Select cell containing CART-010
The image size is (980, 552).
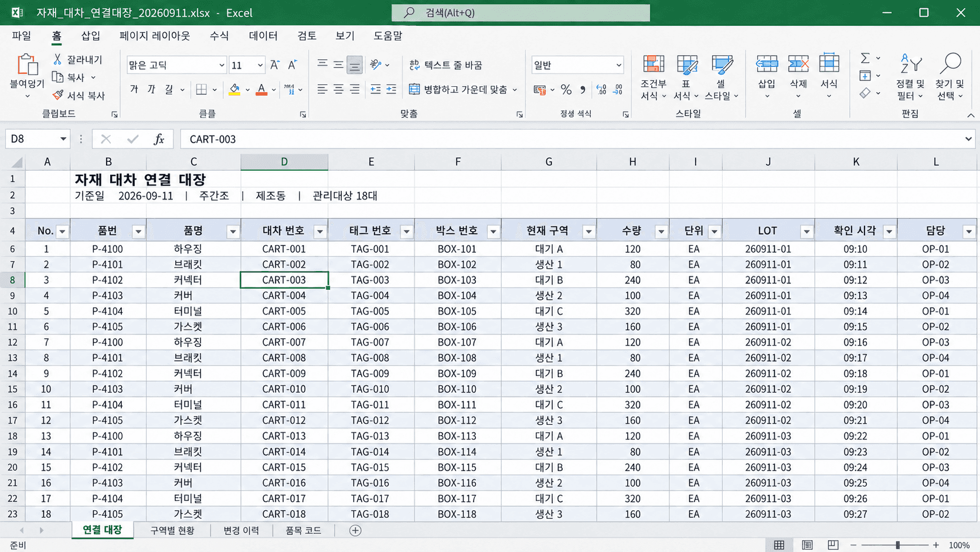[284, 389]
